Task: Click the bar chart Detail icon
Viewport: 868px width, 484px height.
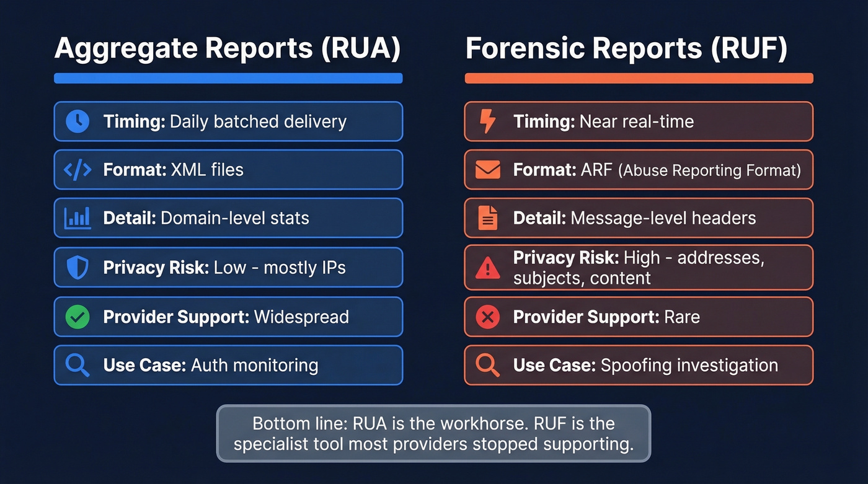Action: 77,218
